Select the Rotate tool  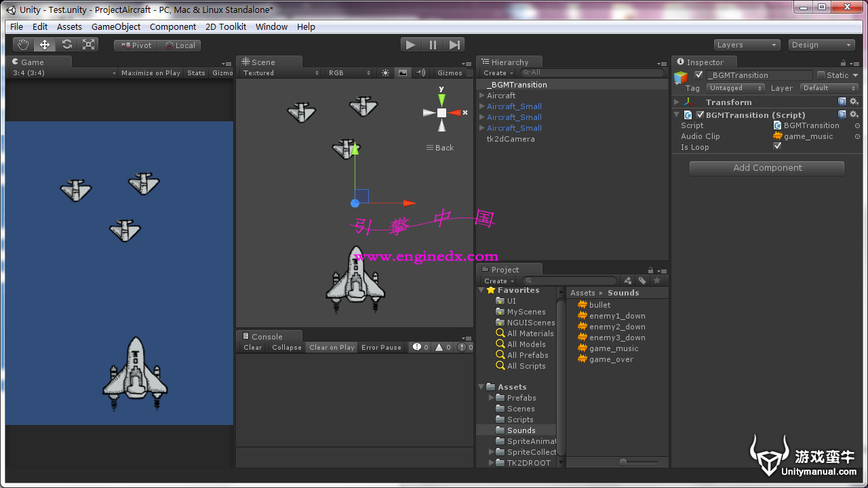[66, 45]
